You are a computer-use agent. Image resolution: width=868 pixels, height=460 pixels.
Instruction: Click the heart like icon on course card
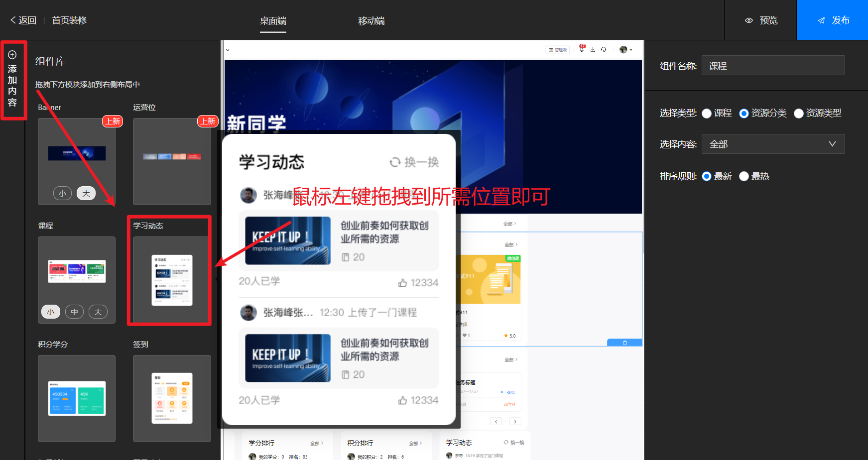pyautogui.click(x=465, y=336)
